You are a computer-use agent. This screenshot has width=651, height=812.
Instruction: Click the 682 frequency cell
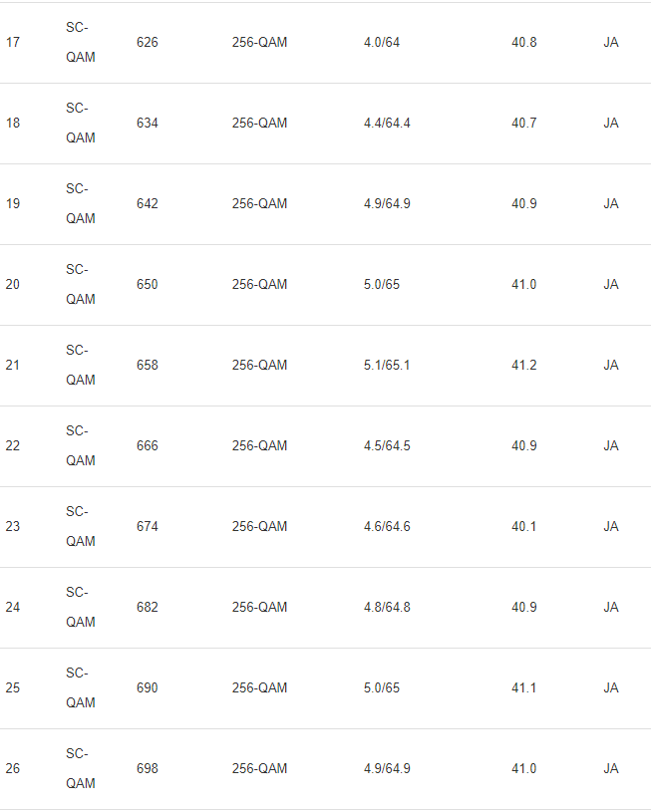(147, 608)
